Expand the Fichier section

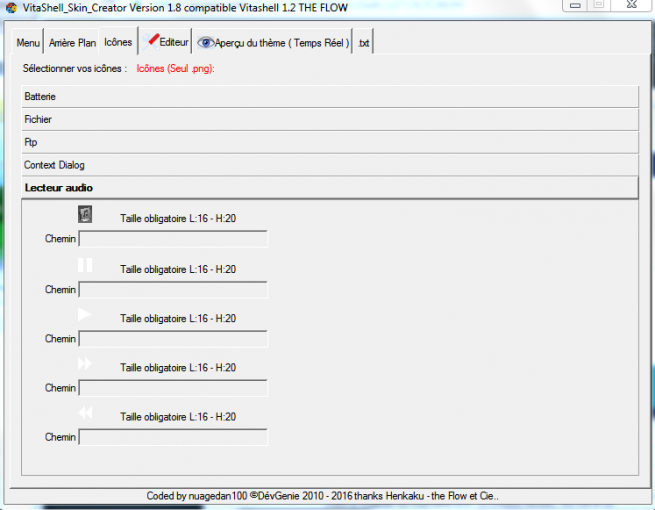pyautogui.click(x=330, y=119)
